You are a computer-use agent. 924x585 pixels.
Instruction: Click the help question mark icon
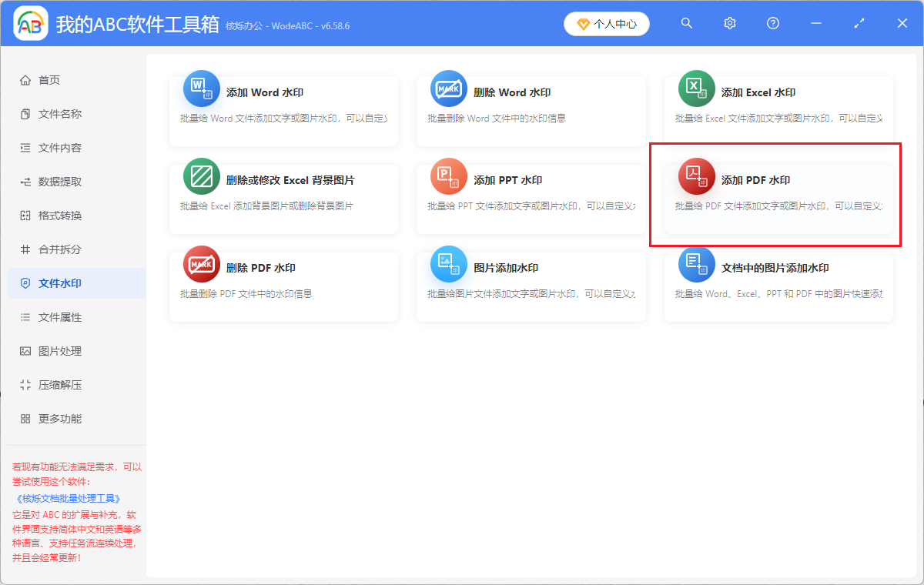point(772,23)
